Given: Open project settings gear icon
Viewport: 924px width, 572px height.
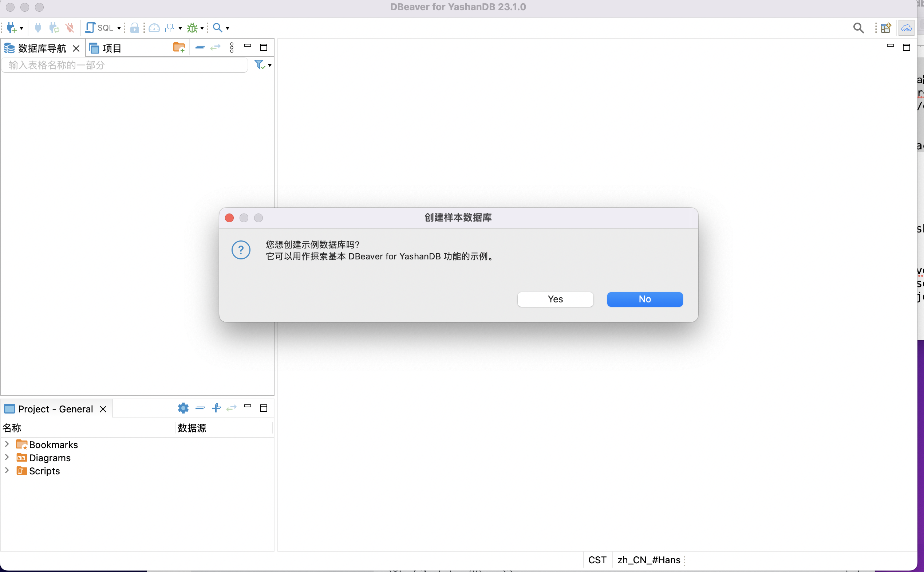Looking at the screenshot, I should (183, 408).
